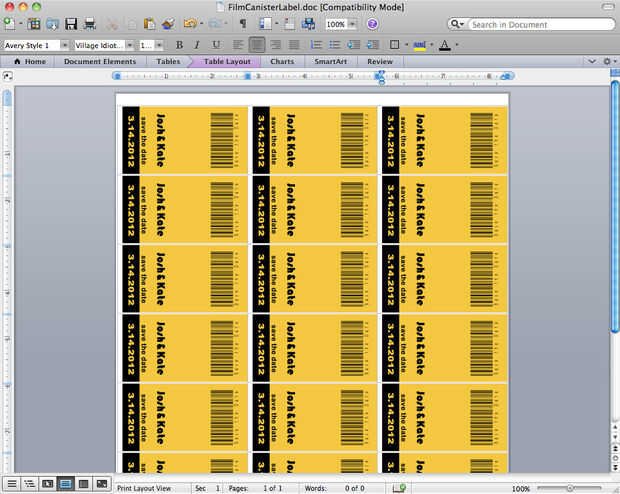Open the Media Browser icon
Viewport: 620px width, 494px height.
[x=308, y=24]
